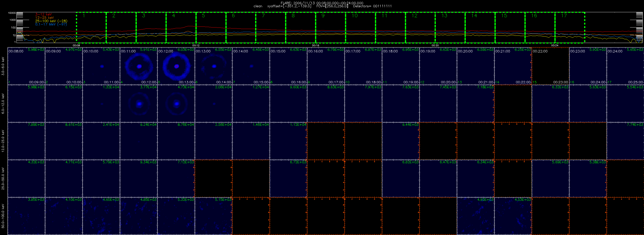Click the xyoffset=[-351.2,-139.0] header text
Image resolution: width=644 pixels, height=235 pixels.
(x=289, y=6)
